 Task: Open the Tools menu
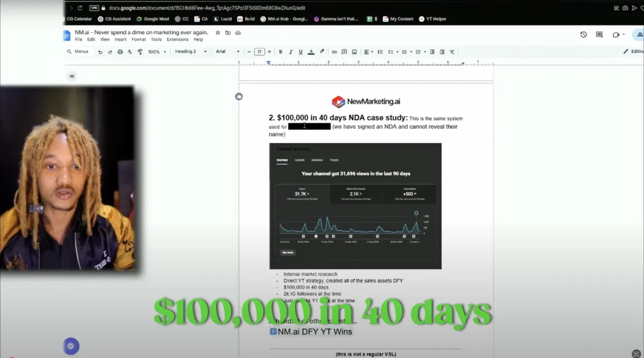click(156, 40)
